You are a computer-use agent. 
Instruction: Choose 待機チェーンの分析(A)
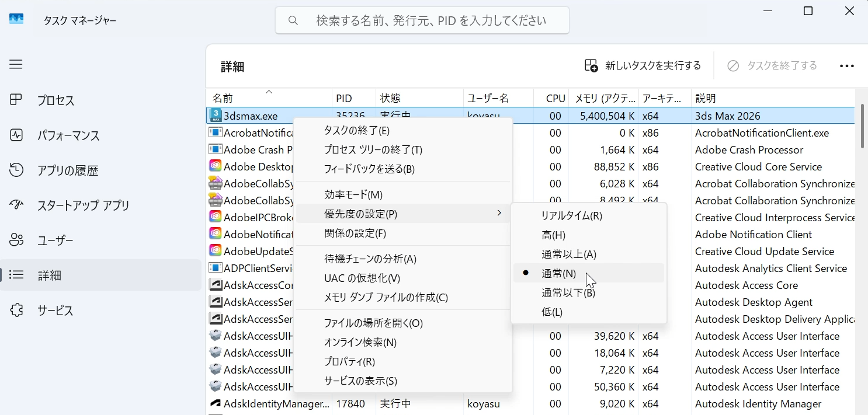(403, 259)
